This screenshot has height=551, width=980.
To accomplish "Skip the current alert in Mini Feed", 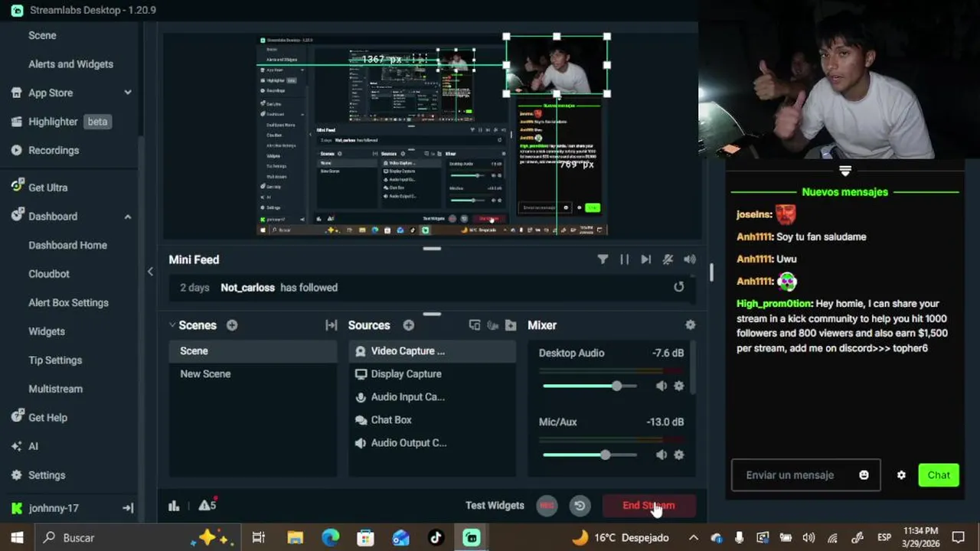I will click(646, 259).
